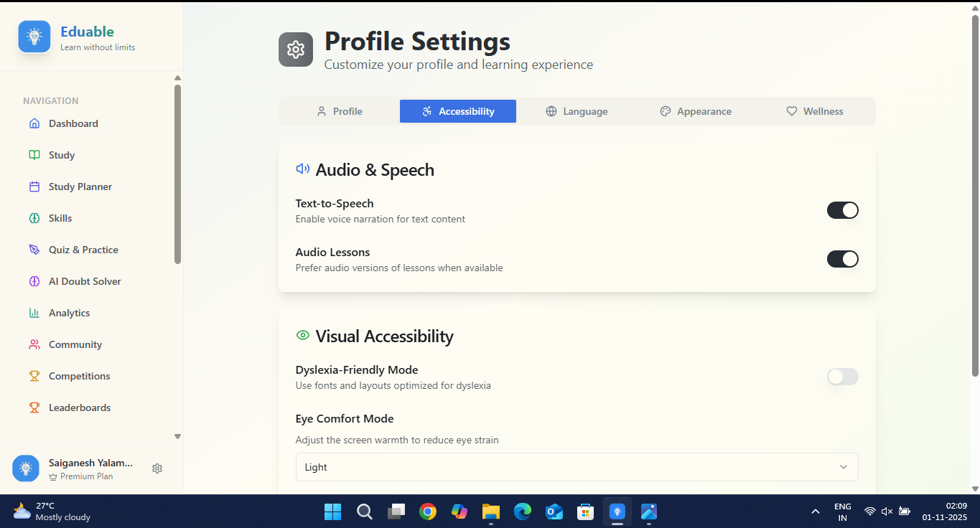The width and height of the screenshot is (980, 528).
Task: Switch to the Appearance tab
Action: pyautogui.click(x=695, y=111)
